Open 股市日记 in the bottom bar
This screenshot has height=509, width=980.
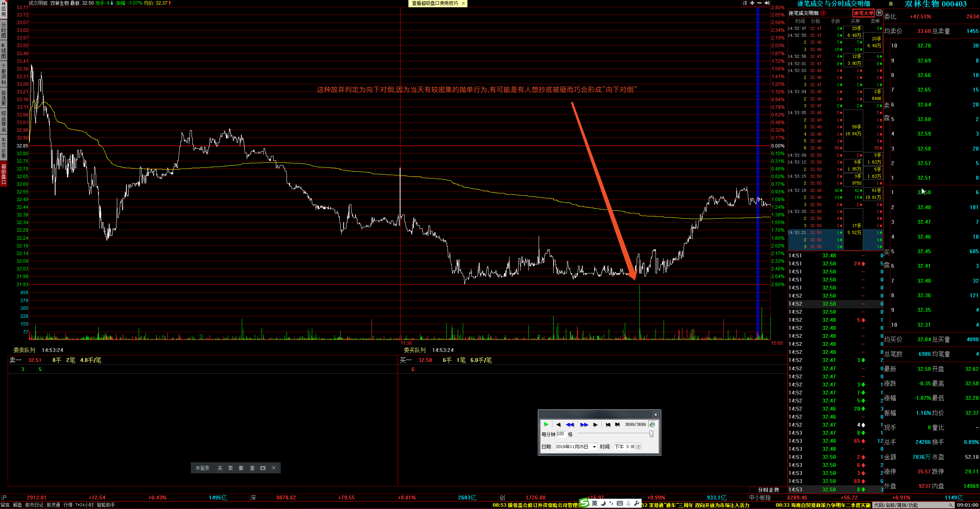coord(34,505)
